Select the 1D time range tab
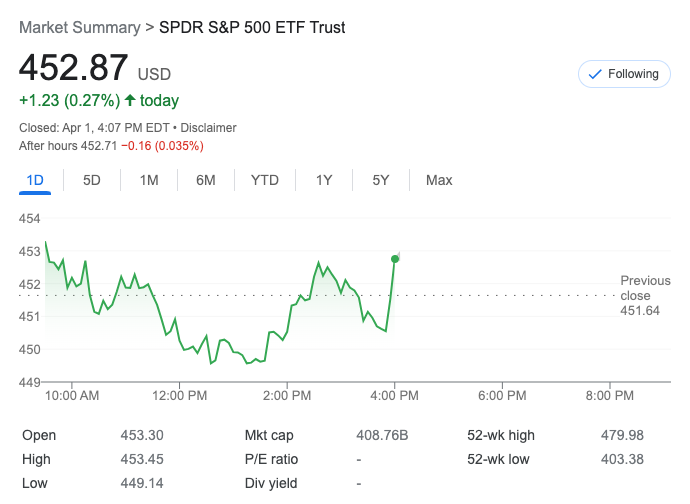690x504 pixels. (35, 180)
